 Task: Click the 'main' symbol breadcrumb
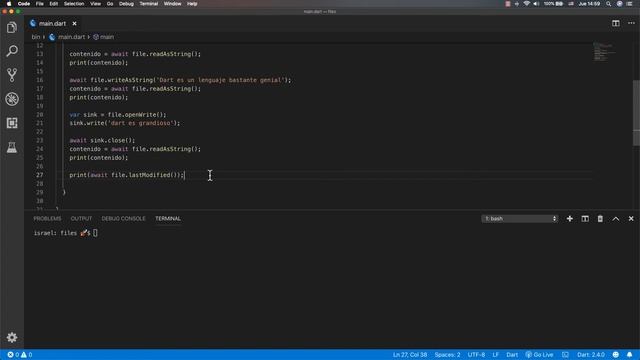[x=107, y=37]
